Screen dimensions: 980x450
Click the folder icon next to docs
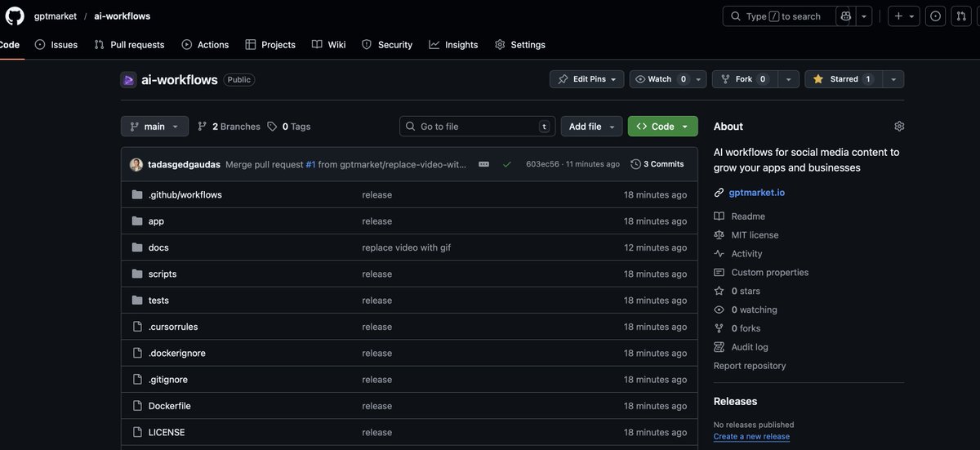point(137,247)
